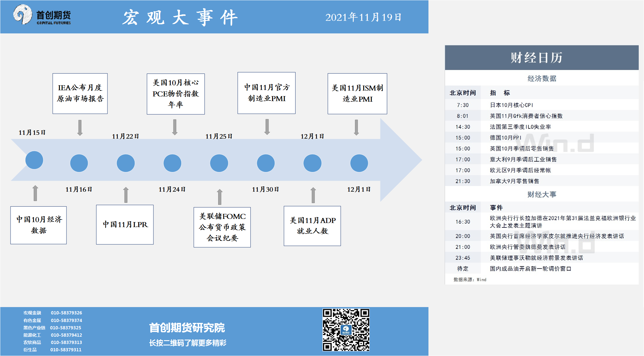Viewport: 644px width, 356px height.
Task: Click the timeline dot for 11月24日
Action: (172, 163)
